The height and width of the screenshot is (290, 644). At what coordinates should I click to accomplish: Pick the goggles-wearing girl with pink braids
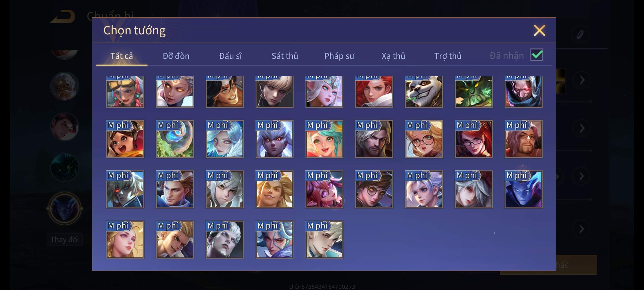tap(125, 92)
